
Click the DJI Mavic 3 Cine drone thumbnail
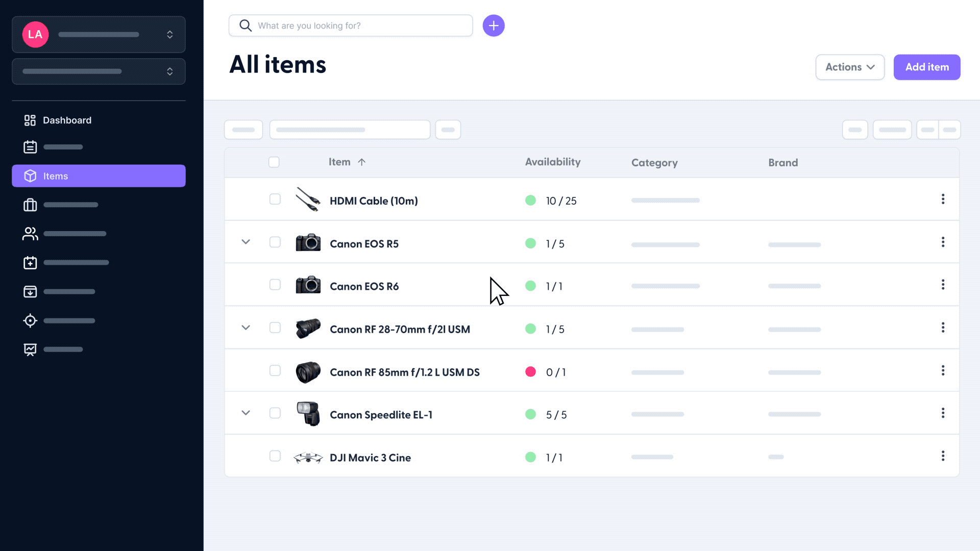point(308,458)
